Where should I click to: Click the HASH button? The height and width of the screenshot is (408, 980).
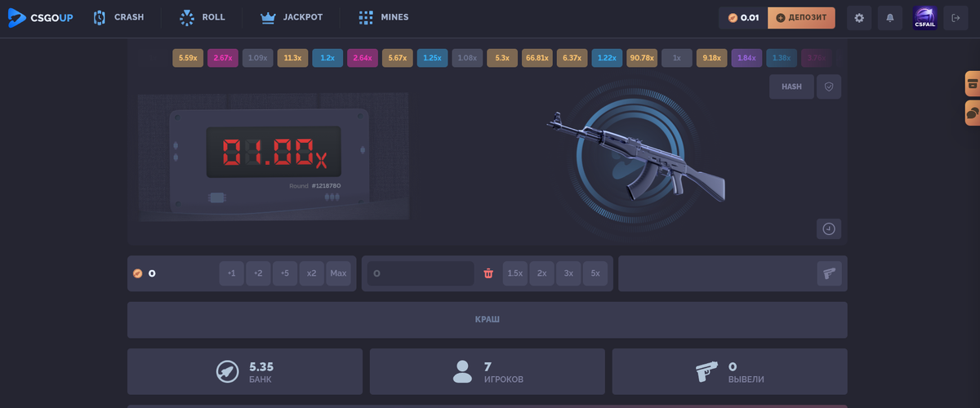tap(791, 86)
